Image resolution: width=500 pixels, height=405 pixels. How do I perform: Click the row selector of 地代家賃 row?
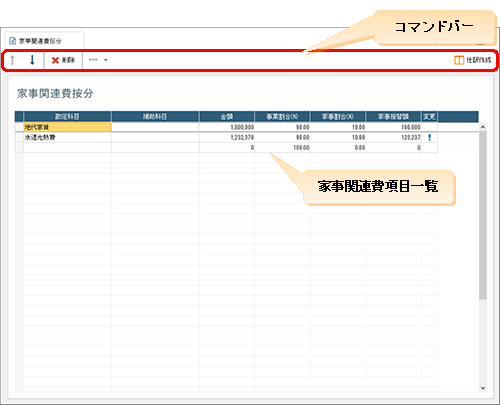19,127
